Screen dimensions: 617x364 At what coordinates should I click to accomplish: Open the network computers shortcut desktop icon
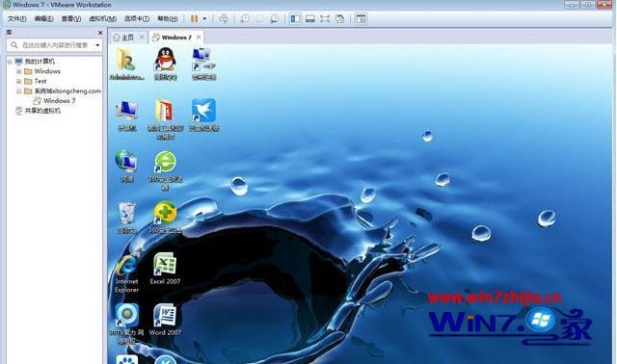tap(203, 64)
